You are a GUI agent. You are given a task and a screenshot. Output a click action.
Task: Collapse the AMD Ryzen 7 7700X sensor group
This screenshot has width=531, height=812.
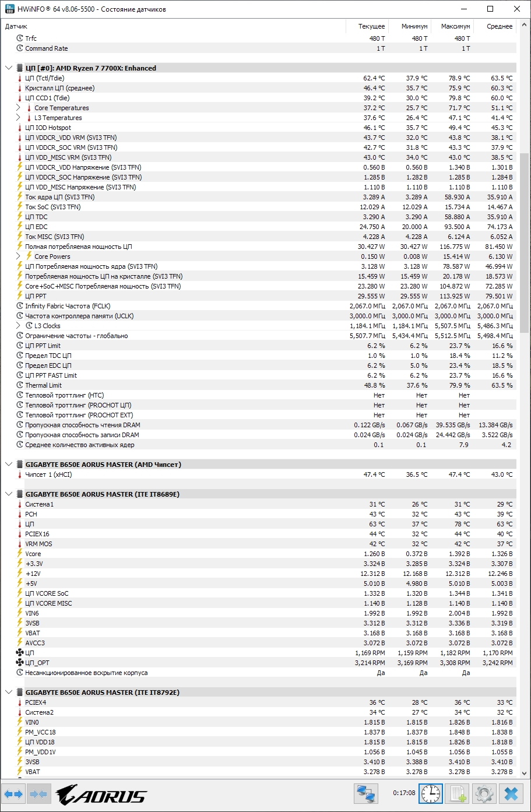[x=9, y=68]
